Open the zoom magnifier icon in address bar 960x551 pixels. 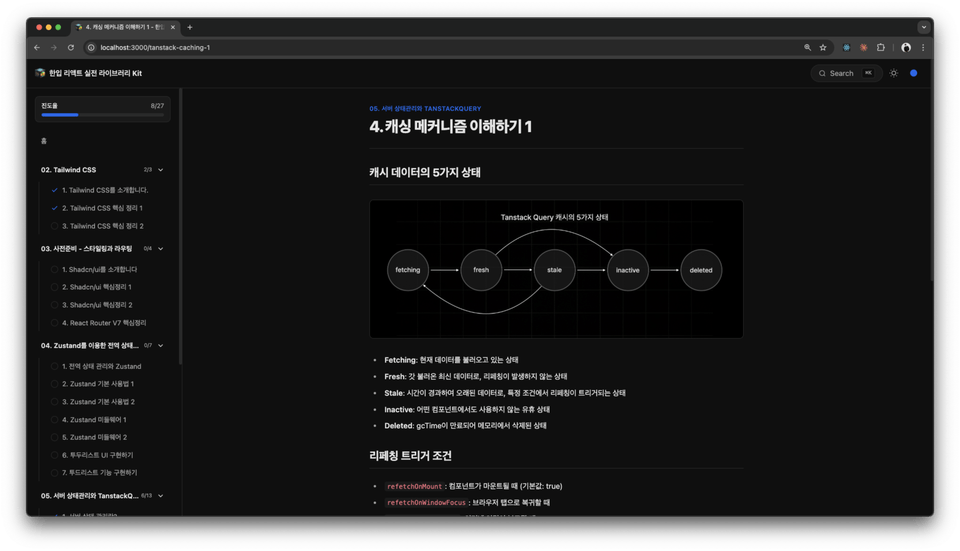click(808, 47)
